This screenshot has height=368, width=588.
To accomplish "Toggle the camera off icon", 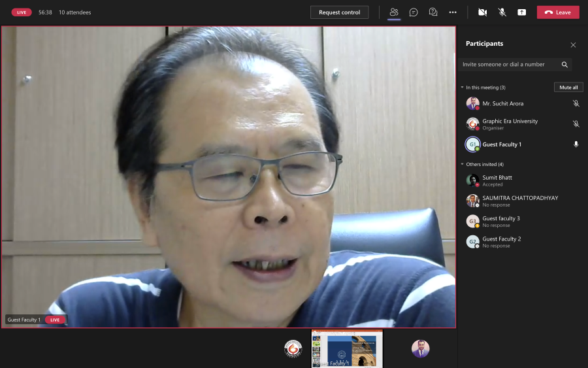I will [483, 12].
